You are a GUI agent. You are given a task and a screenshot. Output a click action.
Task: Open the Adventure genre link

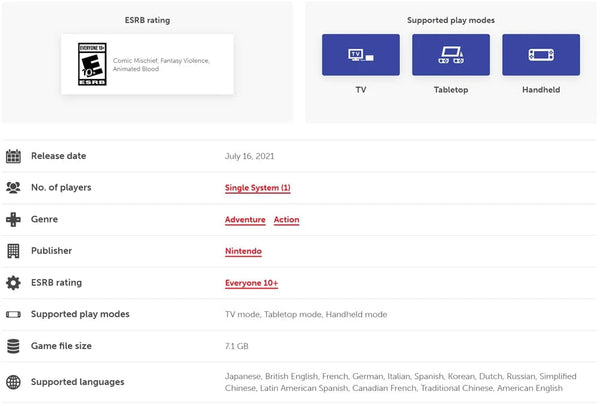point(245,220)
